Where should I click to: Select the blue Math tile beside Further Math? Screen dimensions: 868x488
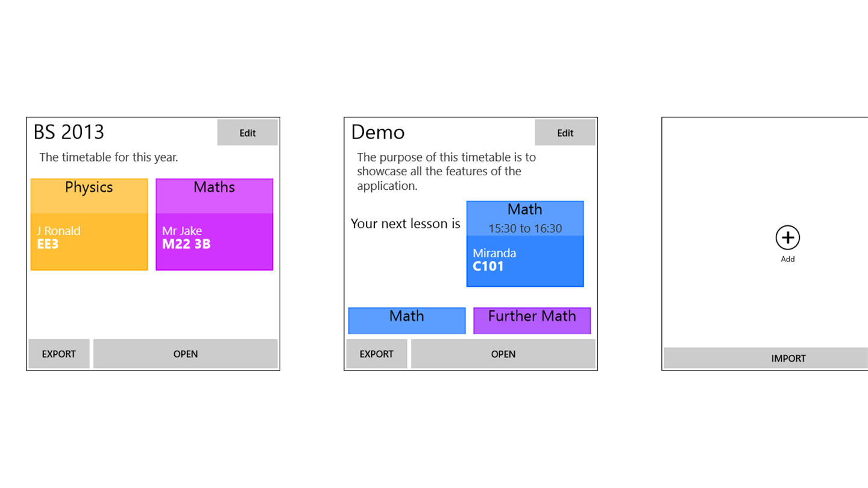point(407,320)
